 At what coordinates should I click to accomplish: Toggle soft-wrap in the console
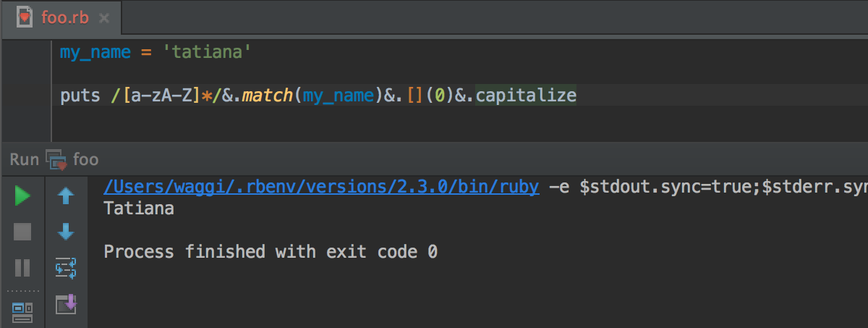(x=66, y=268)
